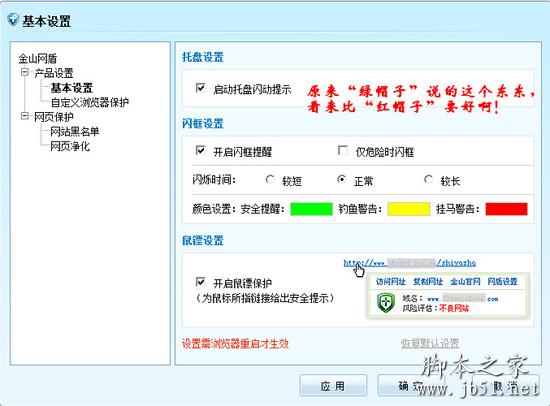This screenshot has width=550, height=406.
Task: Click the 确定 button
Action: [411, 386]
